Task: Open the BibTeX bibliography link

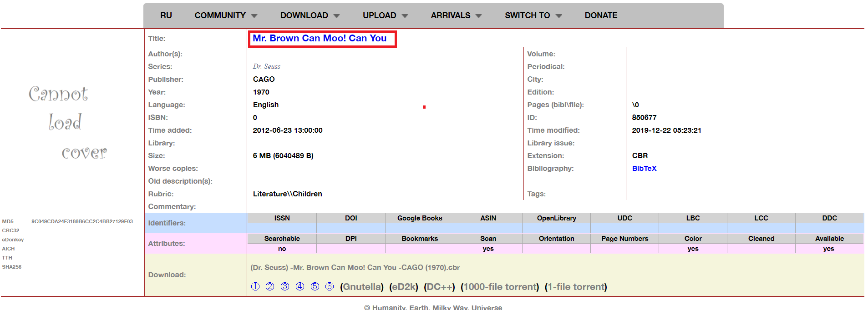Action: coord(645,169)
